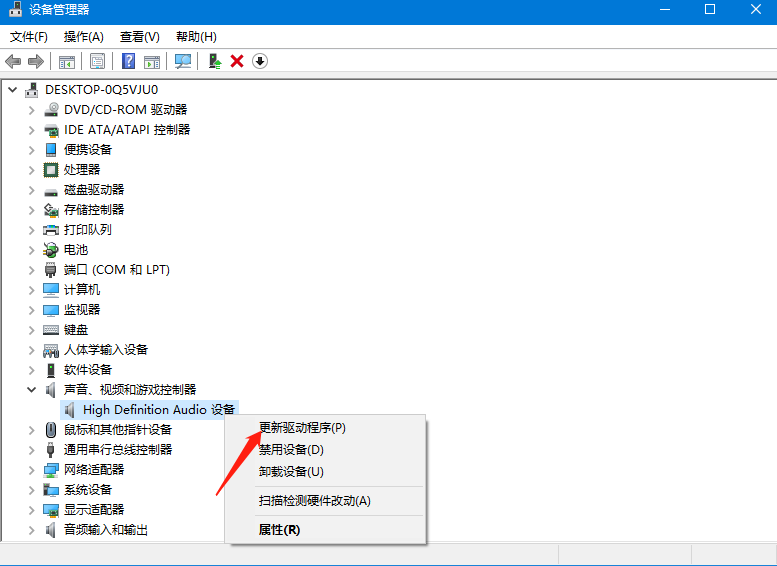
Task: Expand the 软件设备 category
Action: point(32,370)
